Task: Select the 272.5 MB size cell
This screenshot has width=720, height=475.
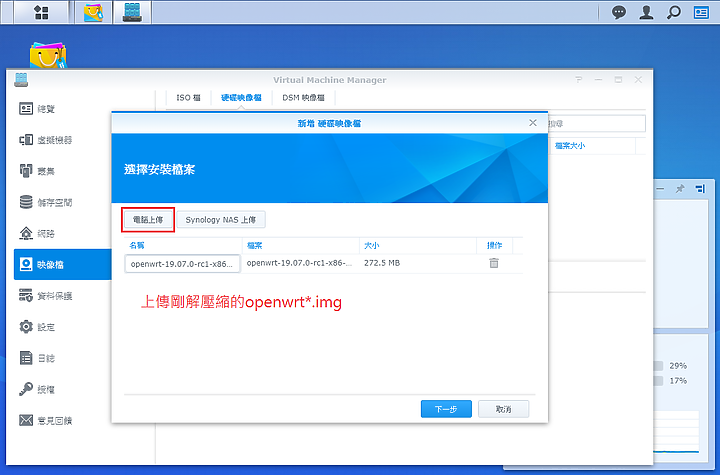Action: 382,263
